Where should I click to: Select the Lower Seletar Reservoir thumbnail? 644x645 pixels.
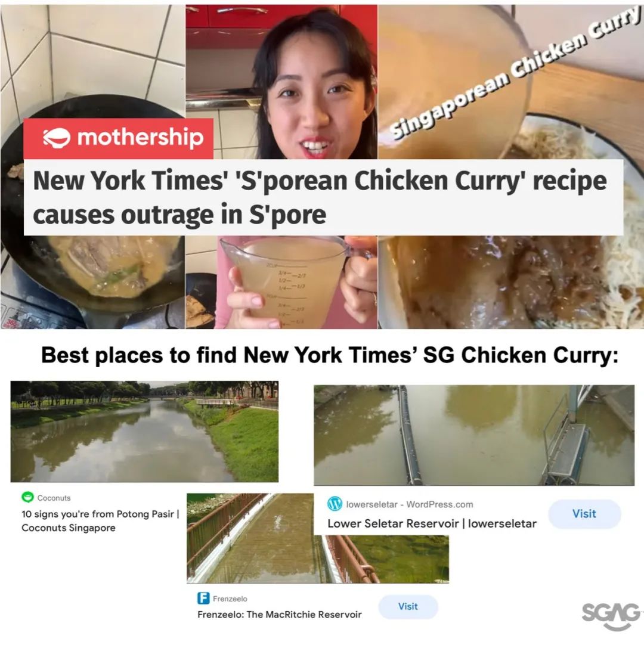[x=474, y=435]
